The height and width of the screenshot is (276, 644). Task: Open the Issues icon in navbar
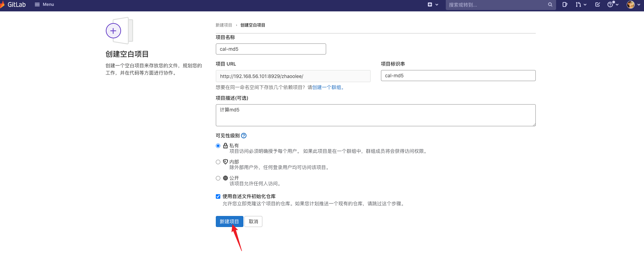click(565, 4)
